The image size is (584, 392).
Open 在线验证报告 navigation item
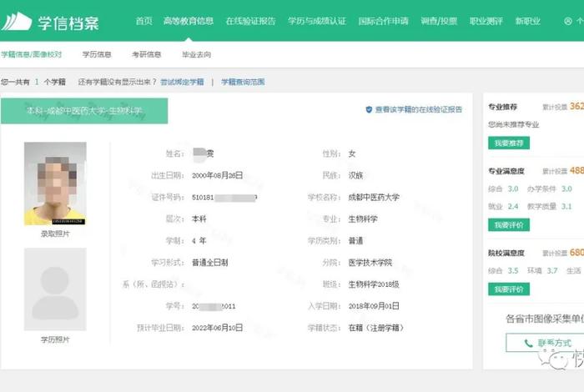click(x=250, y=21)
